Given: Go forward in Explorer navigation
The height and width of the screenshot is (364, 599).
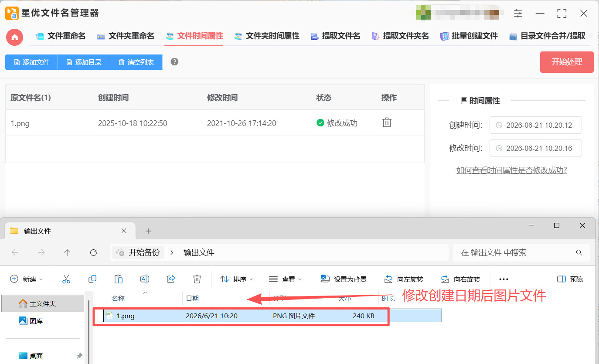Looking at the screenshot, I should point(41,252).
